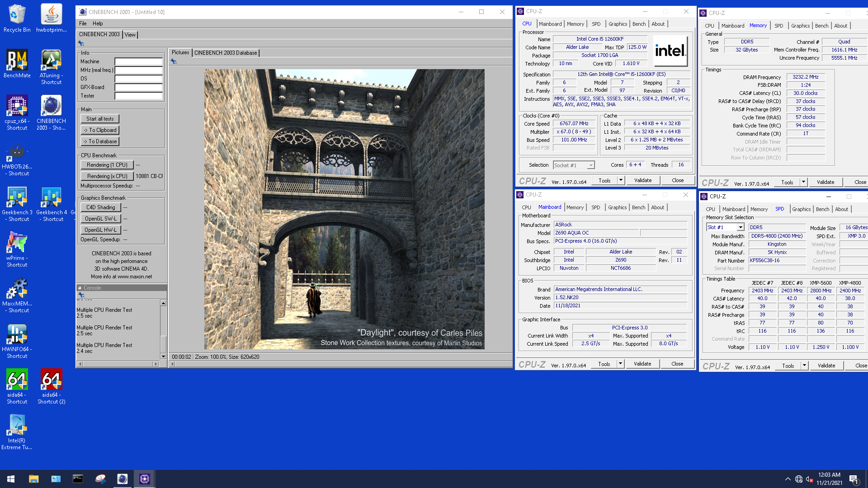Viewport: 868px width, 488px height.
Task: Click the volume muted tray icon
Action: click(x=809, y=479)
